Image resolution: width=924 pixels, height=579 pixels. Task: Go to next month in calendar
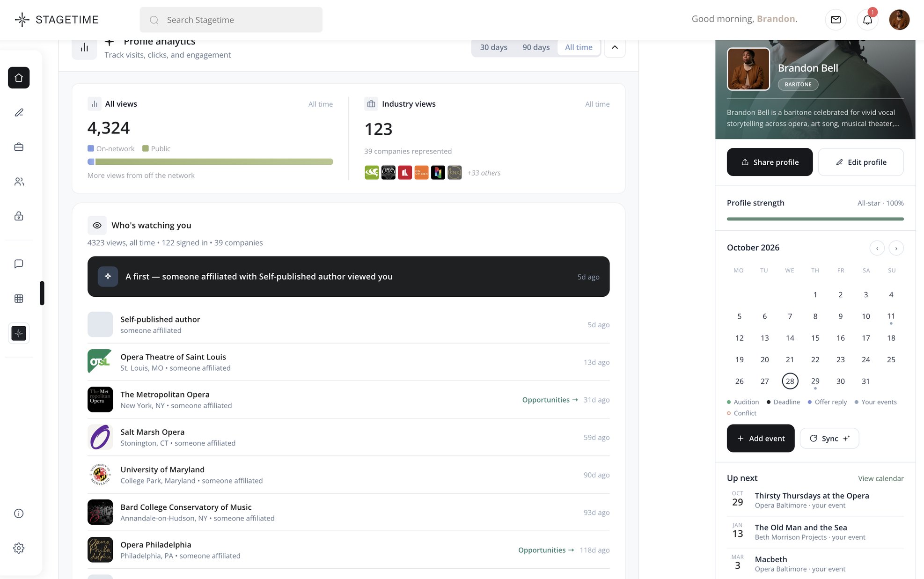pyautogui.click(x=896, y=248)
